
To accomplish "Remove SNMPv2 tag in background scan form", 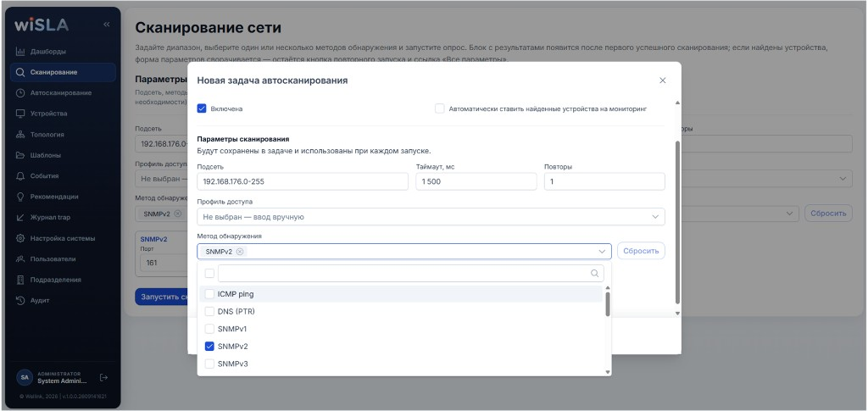I will (177, 214).
